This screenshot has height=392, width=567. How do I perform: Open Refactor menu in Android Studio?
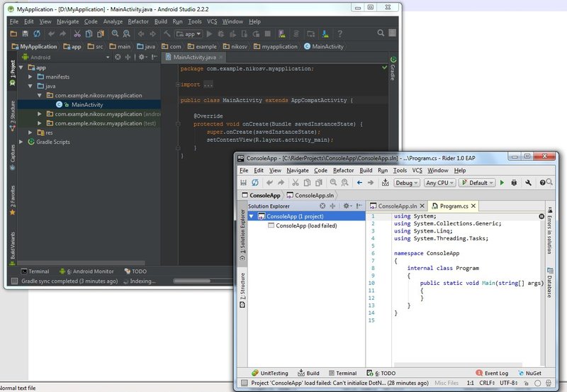(x=138, y=22)
